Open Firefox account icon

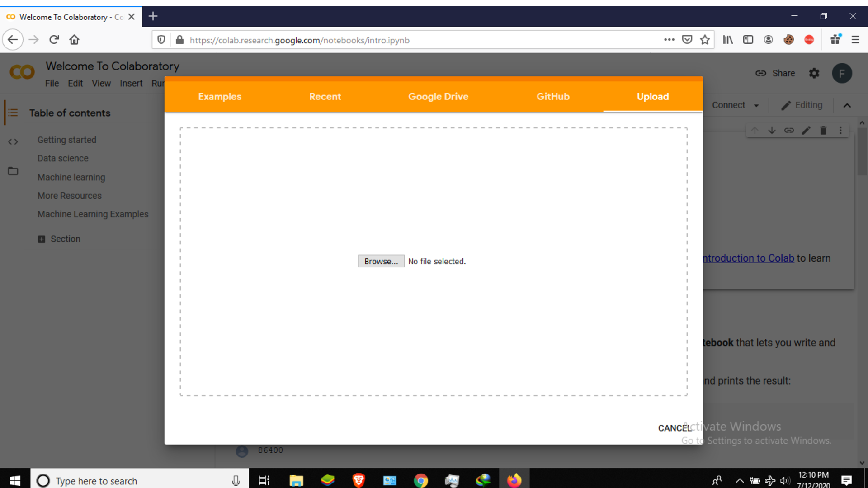[x=769, y=40]
